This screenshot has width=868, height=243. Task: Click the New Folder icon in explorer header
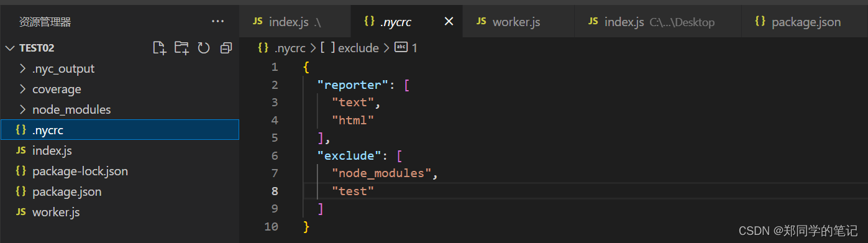(x=181, y=48)
